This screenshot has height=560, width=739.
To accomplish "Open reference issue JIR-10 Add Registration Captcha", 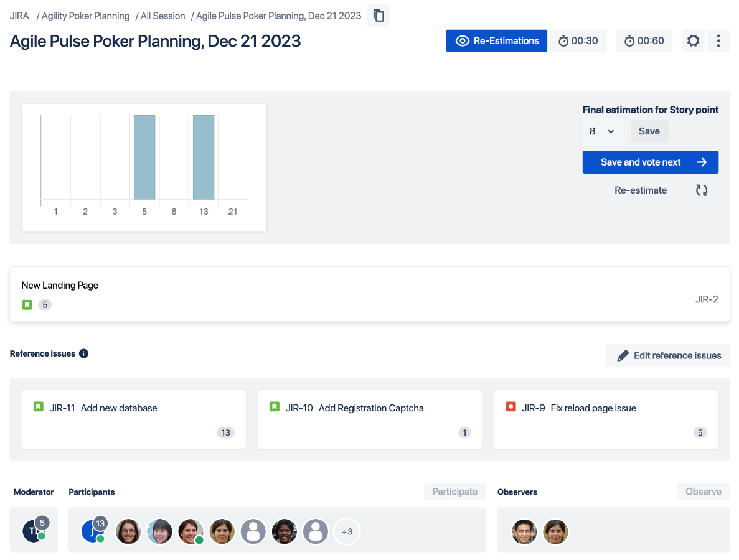I will coord(370,419).
